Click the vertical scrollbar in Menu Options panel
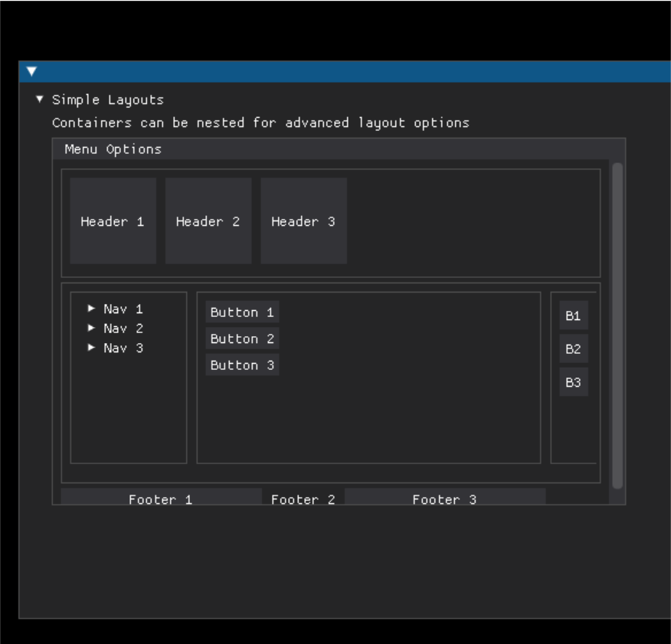The image size is (671, 644). tap(617, 325)
